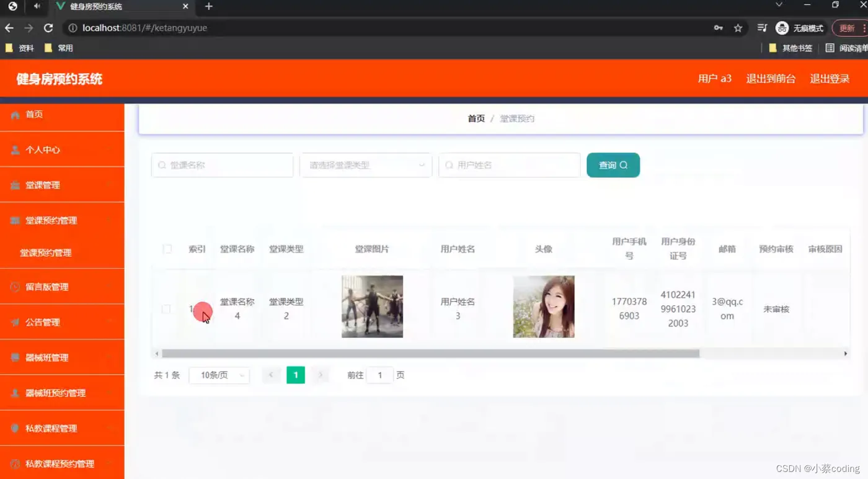This screenshot has width=868, height=479.
Task: Go to next page arrow
Action: [x=321, y=375]
